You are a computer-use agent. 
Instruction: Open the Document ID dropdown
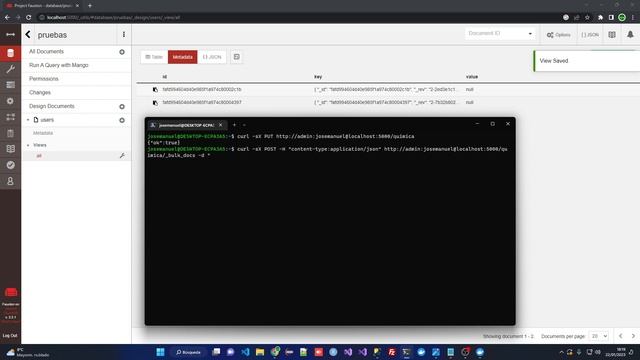click(500, 33)
